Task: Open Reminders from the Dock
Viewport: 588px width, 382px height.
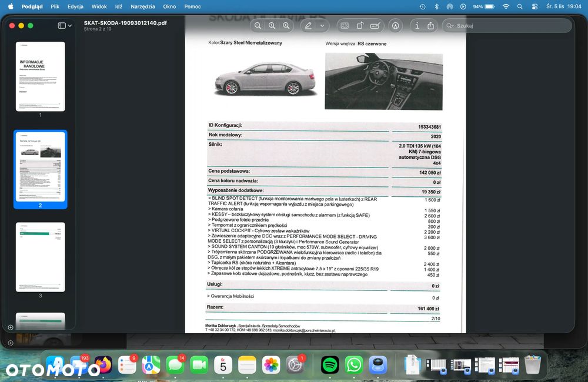Action: tap(127, 365)
